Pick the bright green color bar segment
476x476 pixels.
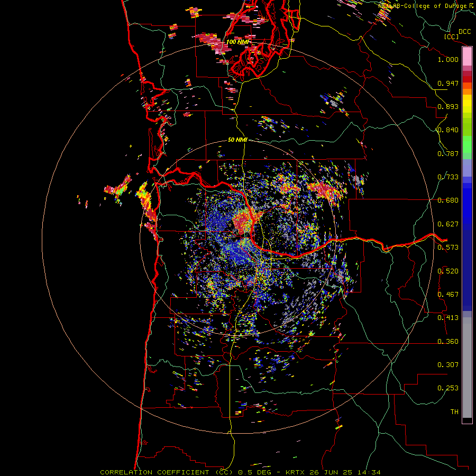pyautogui.click(x=467, y=144)
